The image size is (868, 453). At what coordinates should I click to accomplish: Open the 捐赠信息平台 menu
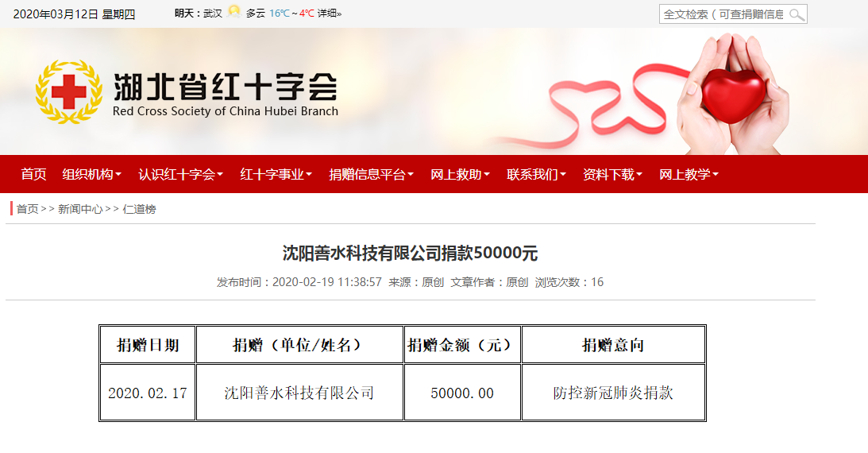371,175
